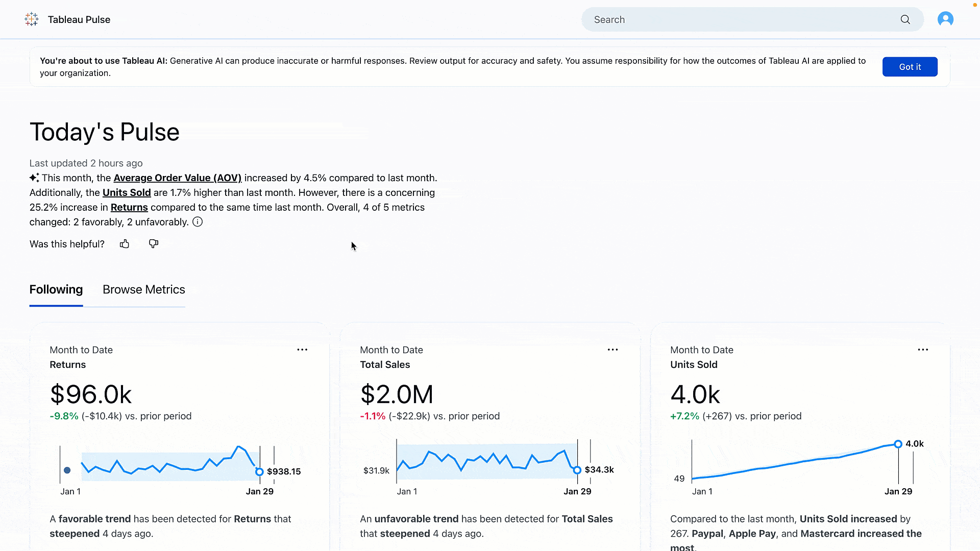980x551 pixels.
Task: Click the Returns metric overflow menu icon
Action: pos(302,350)
